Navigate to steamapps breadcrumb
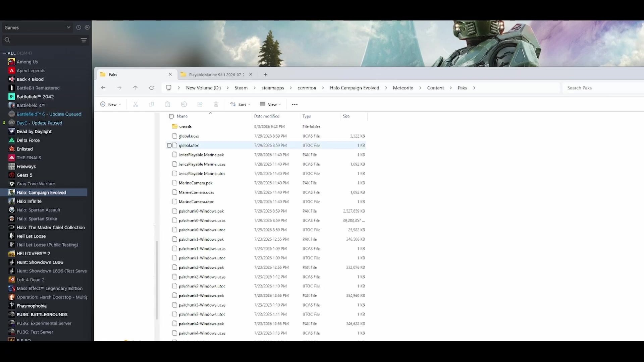 coord(273,88)
